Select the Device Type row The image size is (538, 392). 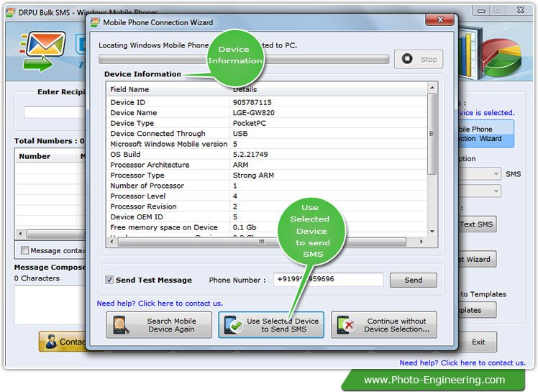267,123
